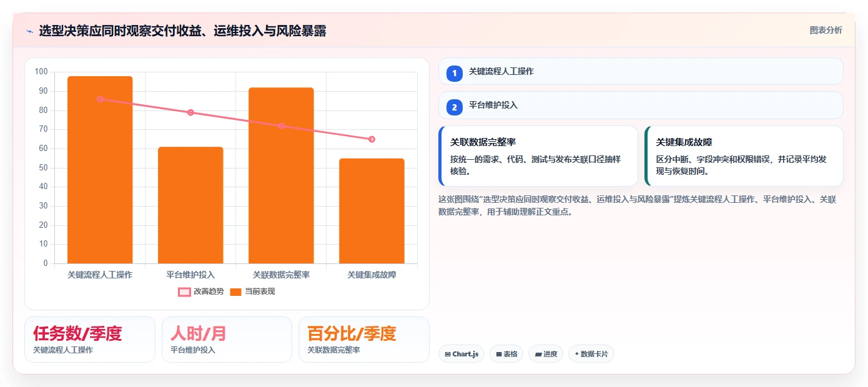This screenshot has height=387, width=868.
Task: Click the 任务数/季度 metric card
Action: (90, 340)
